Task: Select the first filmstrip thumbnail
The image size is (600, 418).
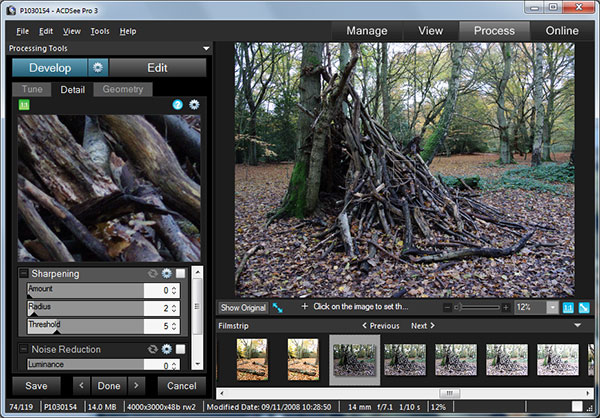Action: (x=253, y=360)
